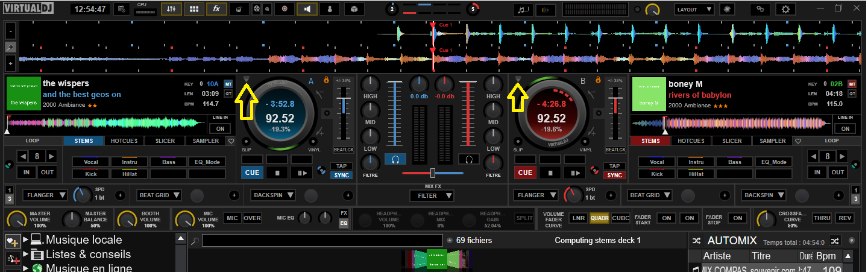Image resolution: width=868 pixels, height=272 pixels.
Task: Open the mixer panel icon in top bar
Action: (171, 9)
